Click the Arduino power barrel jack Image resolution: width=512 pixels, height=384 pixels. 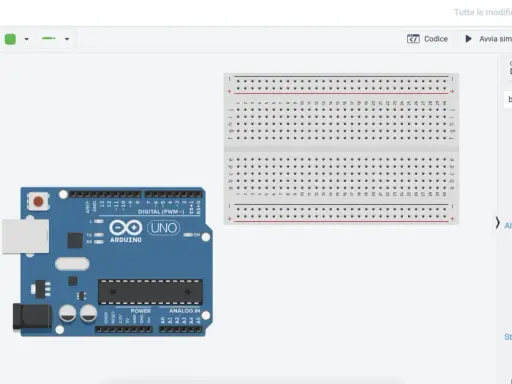[32, 317]
